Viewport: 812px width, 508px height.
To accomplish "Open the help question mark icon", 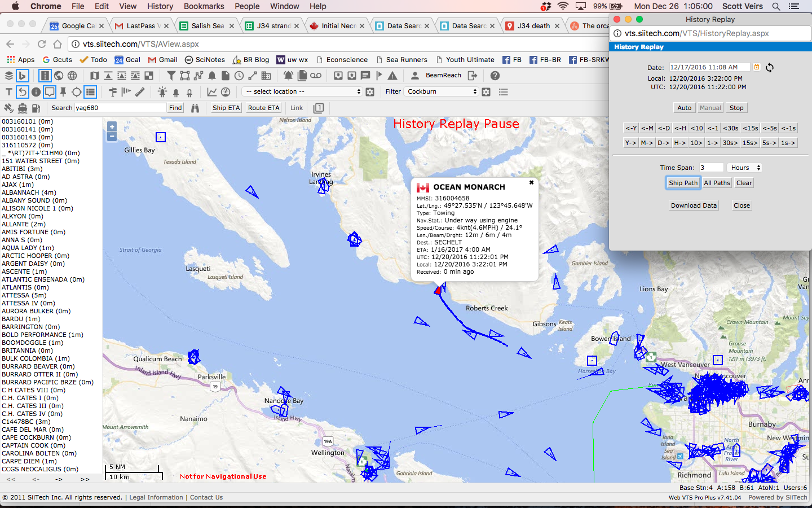I will [495, 76].
